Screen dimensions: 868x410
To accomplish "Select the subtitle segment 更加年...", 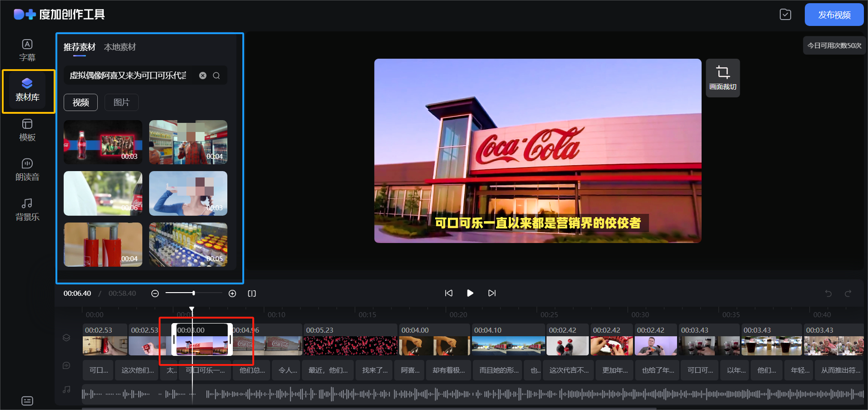I will point(615,370).
